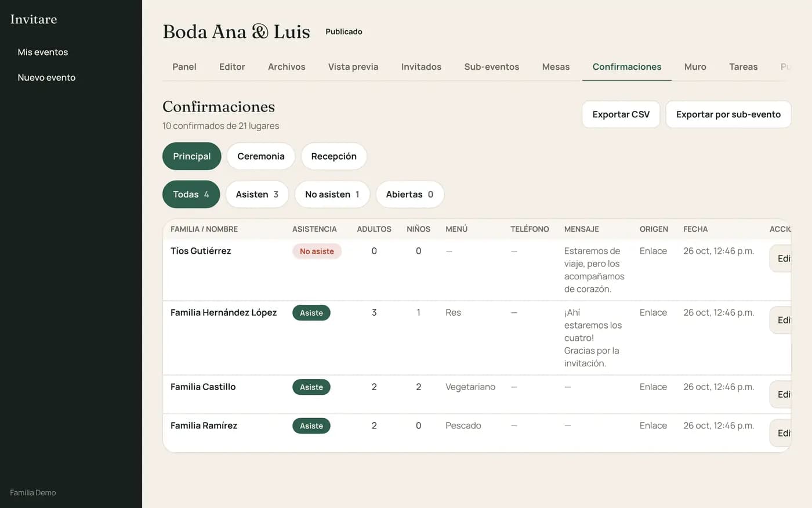This screenshot has height=508, width=812.
Task: Click the ¡Ahí estaremos los cuatro! message
Action: point(593,338)
